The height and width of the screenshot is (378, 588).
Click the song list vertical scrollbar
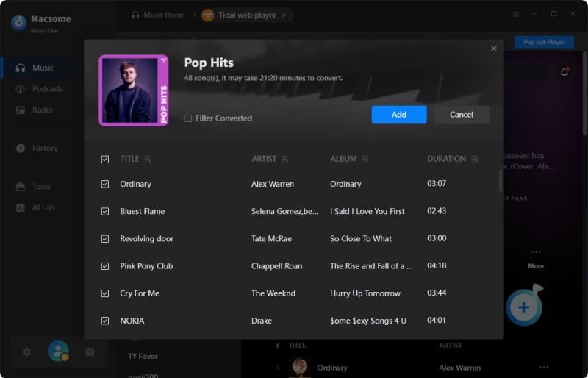[501, 181]
